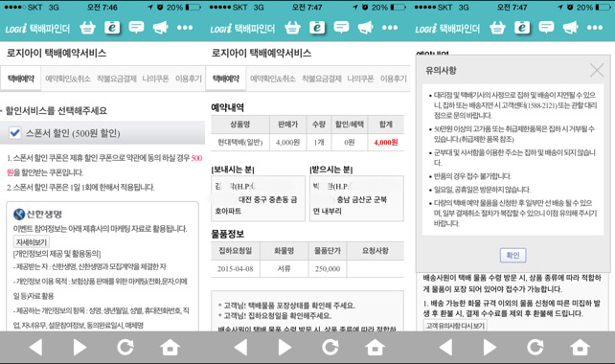Close the 유의사항 popup with the X
615x364 pixels.
(597, 71)
